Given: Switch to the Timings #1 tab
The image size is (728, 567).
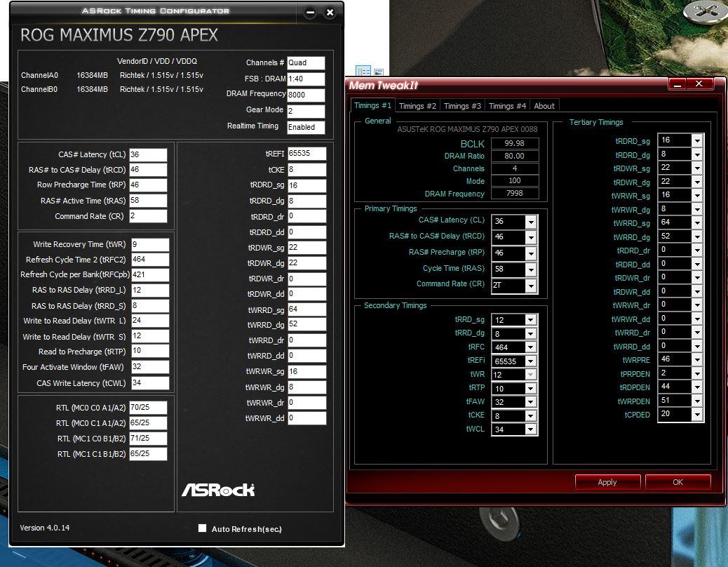Looking at the screenshot, I should (372, 105).
